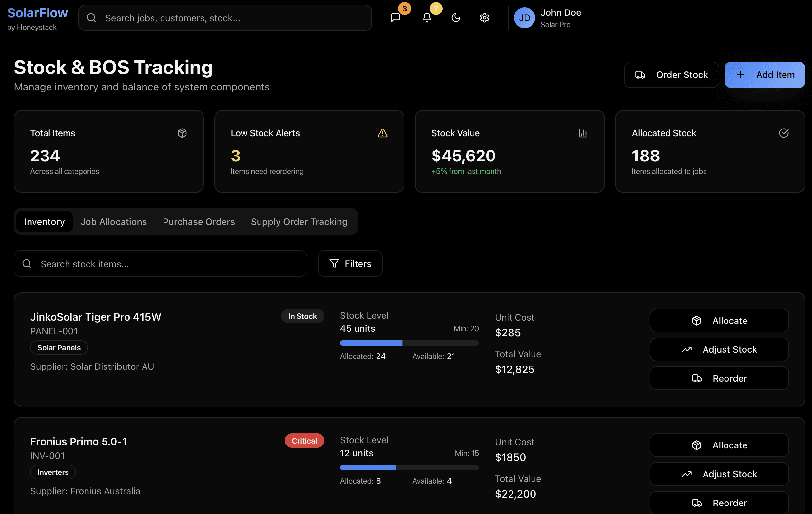Click the Allocated Stock checkmark icon
The image size is (812, 514).
pyautogui.click(x=783, y=133)
